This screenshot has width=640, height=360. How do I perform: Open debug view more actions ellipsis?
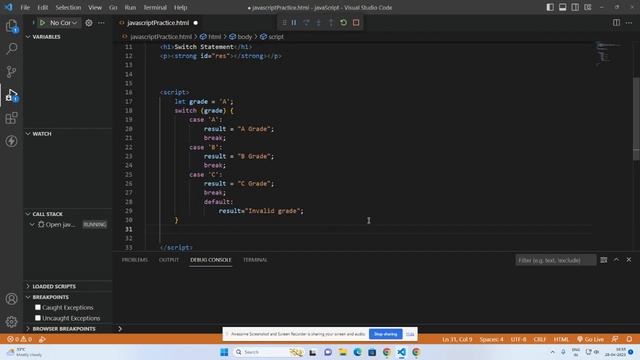[x=101, y=23]
